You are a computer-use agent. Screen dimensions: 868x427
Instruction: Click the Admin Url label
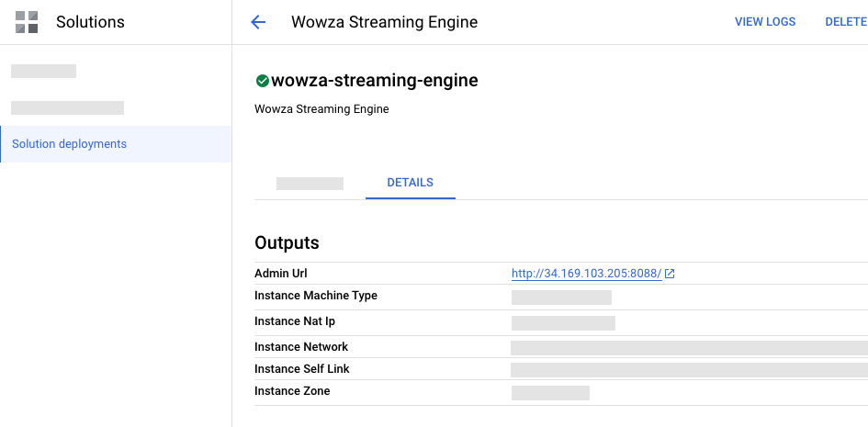(x=281, y=274)
